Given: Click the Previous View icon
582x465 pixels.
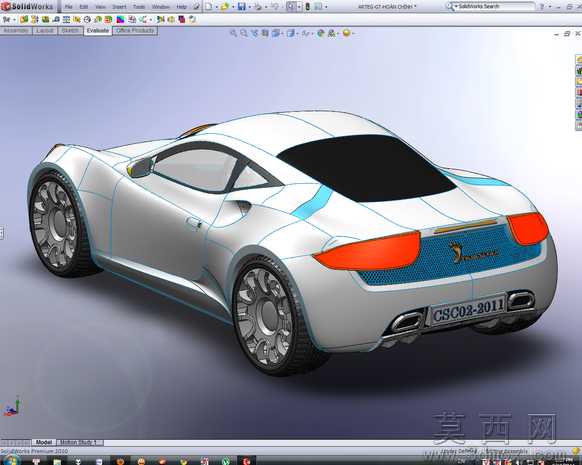Looking at the screenshot, I should pyautogui.click(x=254, y=33).
